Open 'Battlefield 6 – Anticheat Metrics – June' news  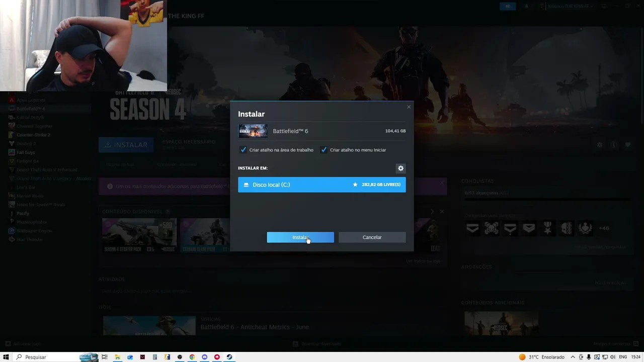(255, 327)
